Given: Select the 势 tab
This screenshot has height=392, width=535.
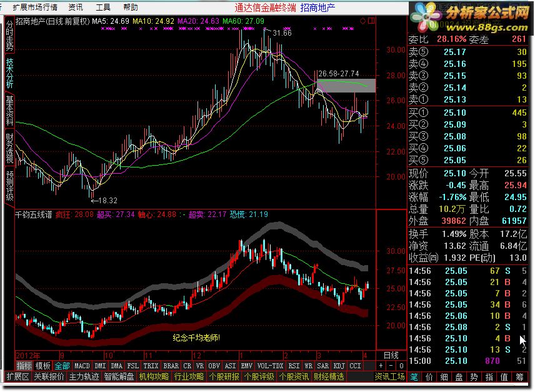Looking at the screenshot, I should 474,377.
